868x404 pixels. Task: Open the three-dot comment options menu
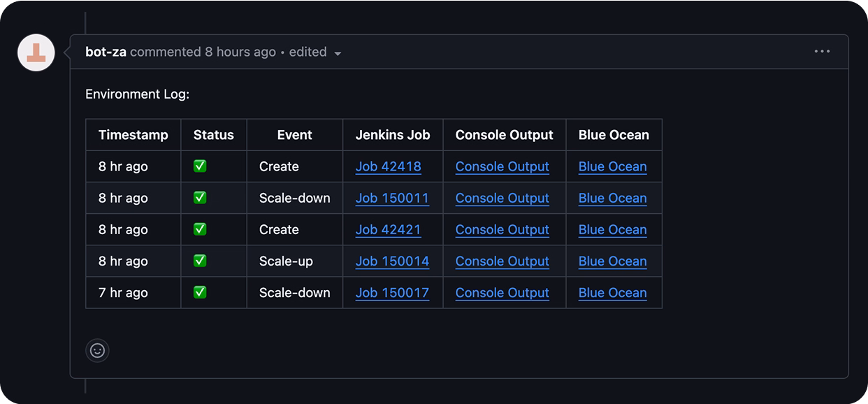(822, 52)
